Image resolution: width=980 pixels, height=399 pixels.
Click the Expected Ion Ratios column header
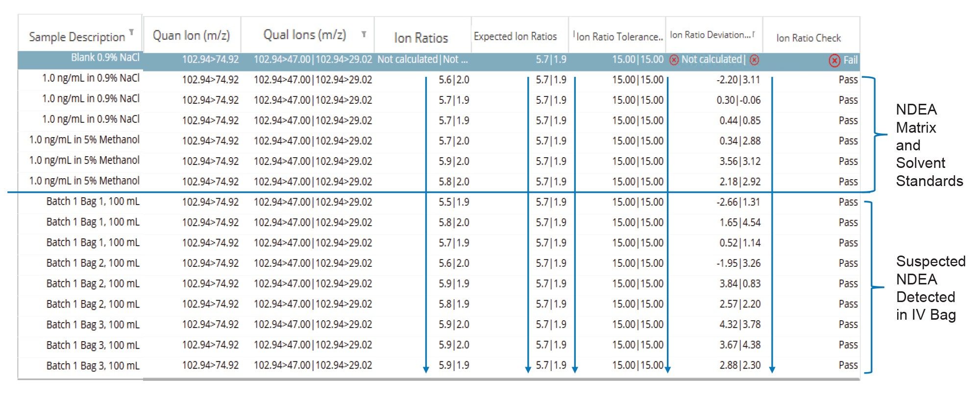tap(515, 36)
